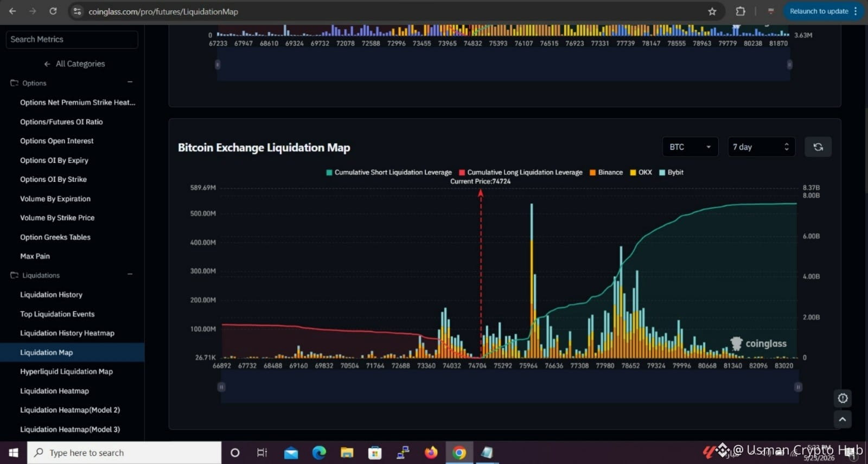Toggle Bybit series in chart legend
The image size is (868, 464).
pyautogui.click(x=671, y=172)
